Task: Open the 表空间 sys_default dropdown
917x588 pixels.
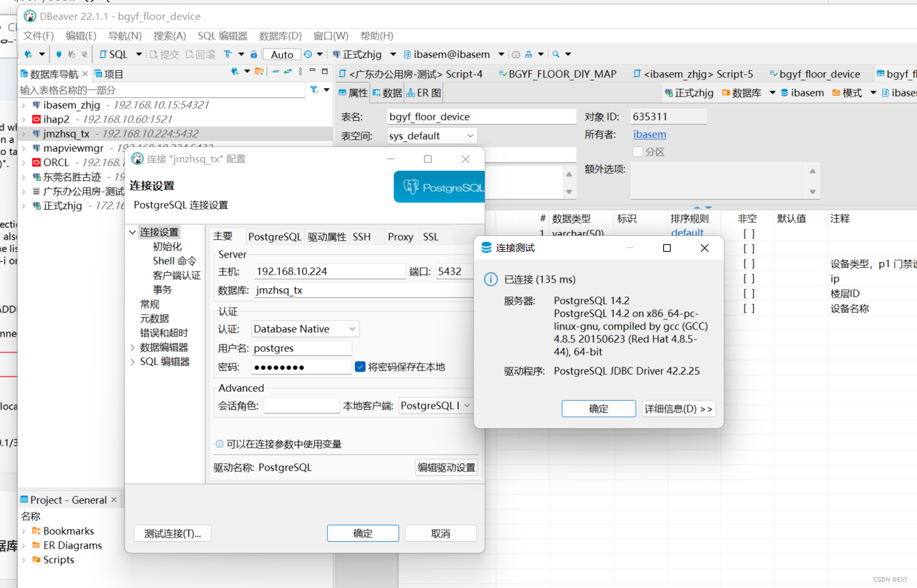Action: coord(432,135)
